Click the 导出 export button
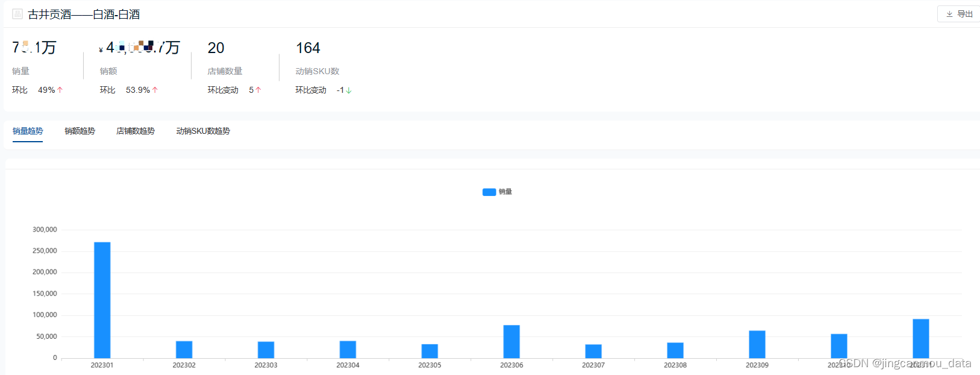The height and width of the screenshot is (375, 980). click(x=959, y=14)
